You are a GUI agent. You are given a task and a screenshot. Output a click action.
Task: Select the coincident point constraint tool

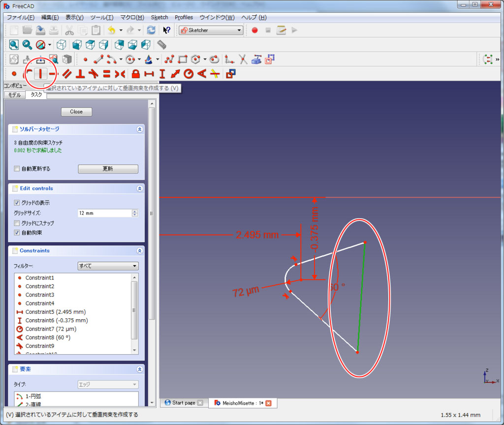point(14,74)
